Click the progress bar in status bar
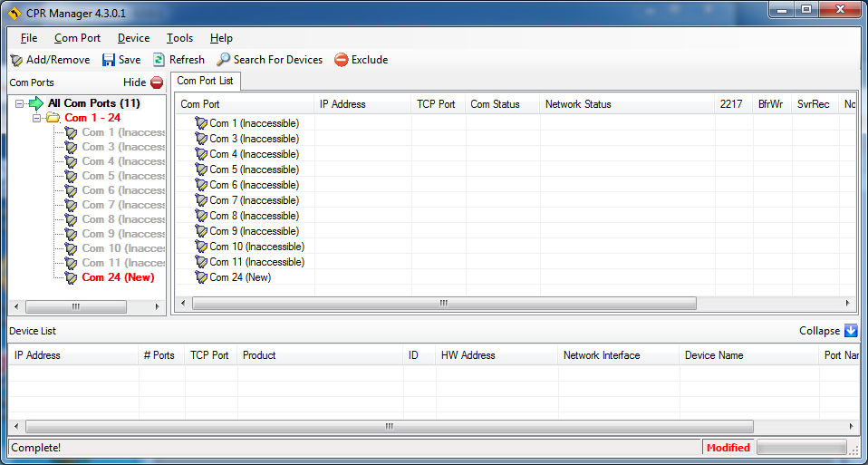The width and height of the screenshot is (868, 465). tap(802, 447)
